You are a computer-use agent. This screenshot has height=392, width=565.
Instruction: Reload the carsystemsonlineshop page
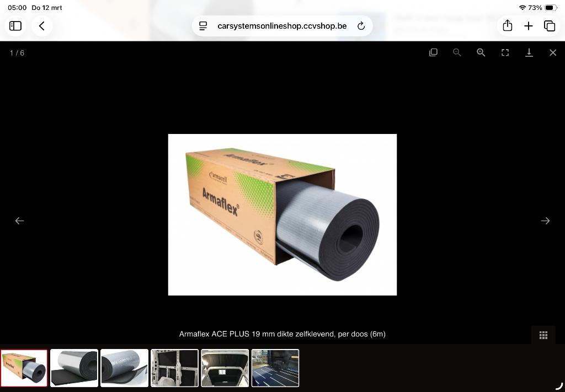pos(361,25)
